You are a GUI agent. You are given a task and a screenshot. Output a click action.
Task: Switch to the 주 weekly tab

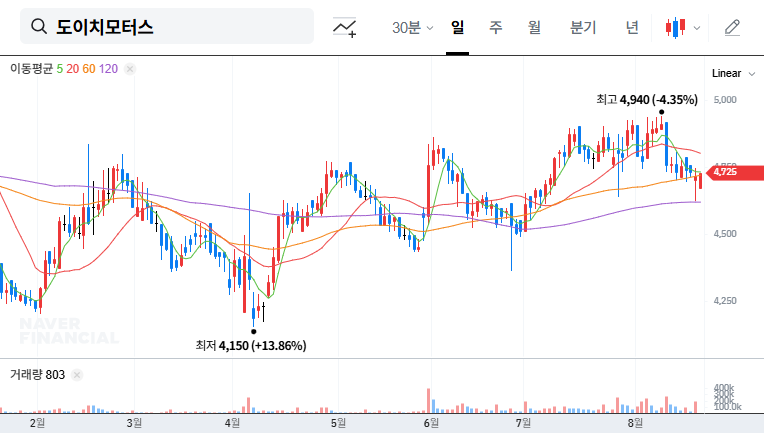tap(495, 28)
